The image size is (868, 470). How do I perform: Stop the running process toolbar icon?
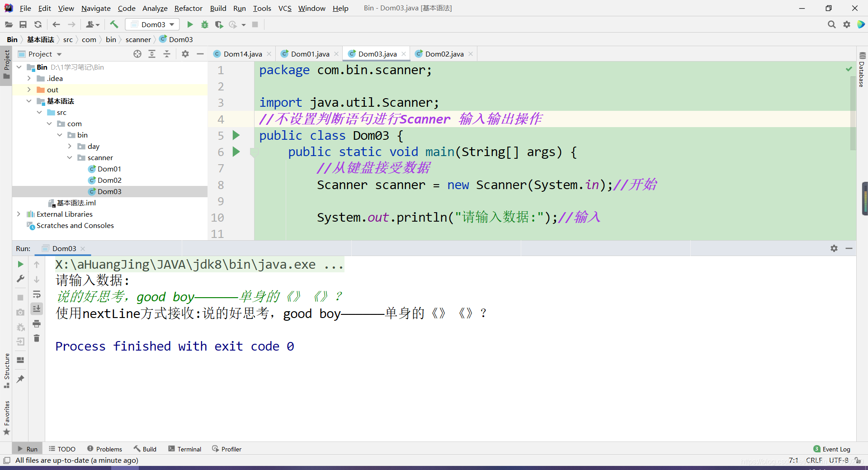(255, 24)
